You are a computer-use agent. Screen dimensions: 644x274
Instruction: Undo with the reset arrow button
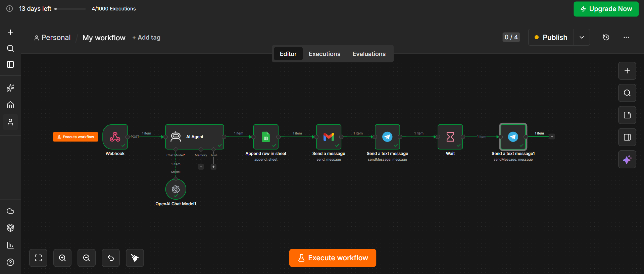point(111,258)
